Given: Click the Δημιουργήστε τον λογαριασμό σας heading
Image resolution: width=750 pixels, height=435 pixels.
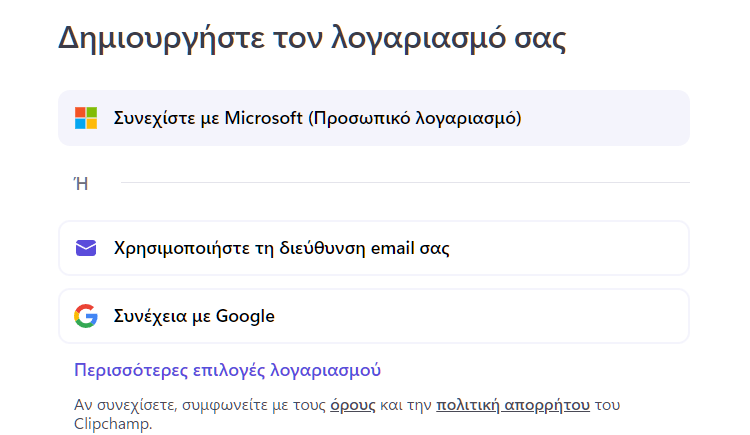Looking at the screenshot, I should pyautogui.click(x=312, y=38).
